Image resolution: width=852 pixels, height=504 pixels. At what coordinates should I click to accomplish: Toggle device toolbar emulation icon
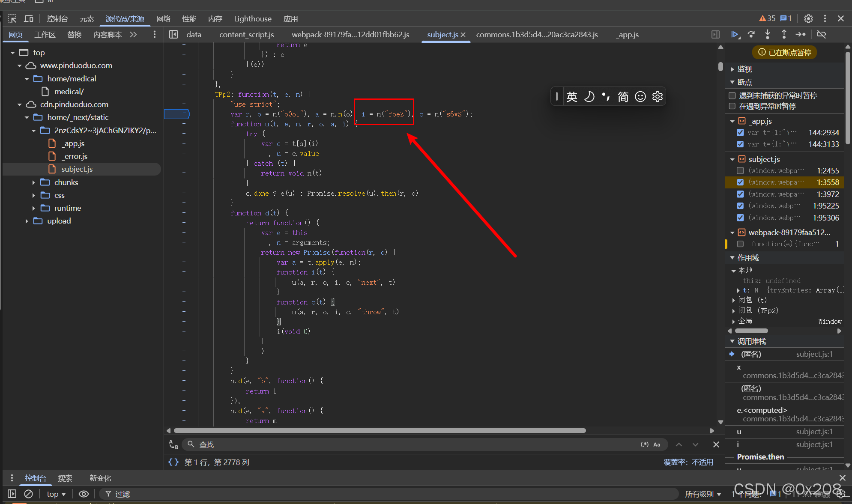click(29, 18)
